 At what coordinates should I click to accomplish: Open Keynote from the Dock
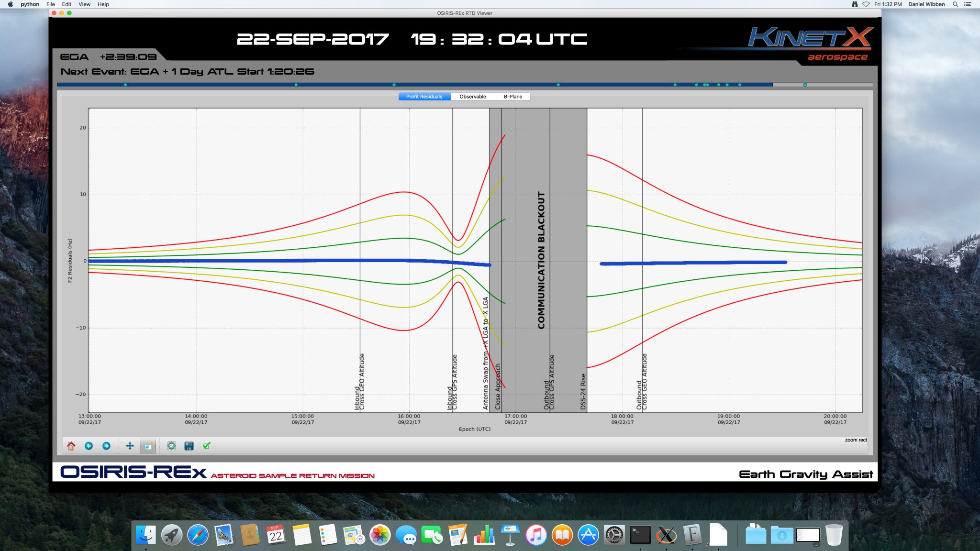pos(510,535)
